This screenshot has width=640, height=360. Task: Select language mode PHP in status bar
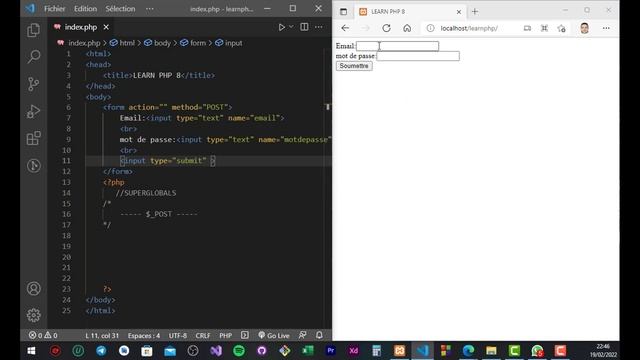[225, 336]
